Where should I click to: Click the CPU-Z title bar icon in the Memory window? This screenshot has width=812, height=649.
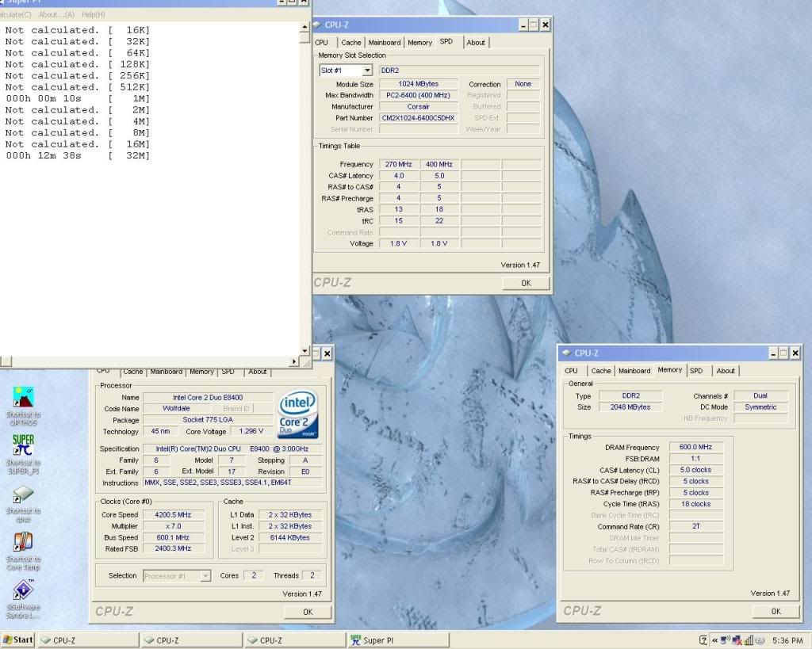click(566, 353)
